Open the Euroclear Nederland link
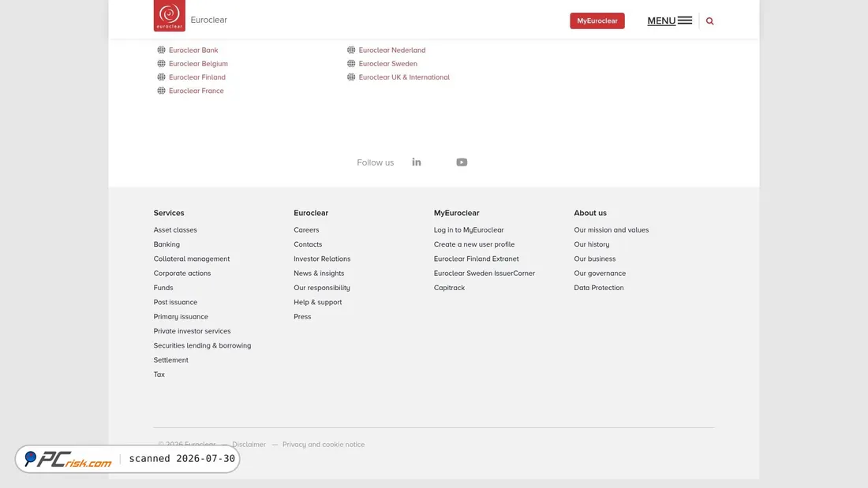Screen dimensions: 868x488 (392, 50)
